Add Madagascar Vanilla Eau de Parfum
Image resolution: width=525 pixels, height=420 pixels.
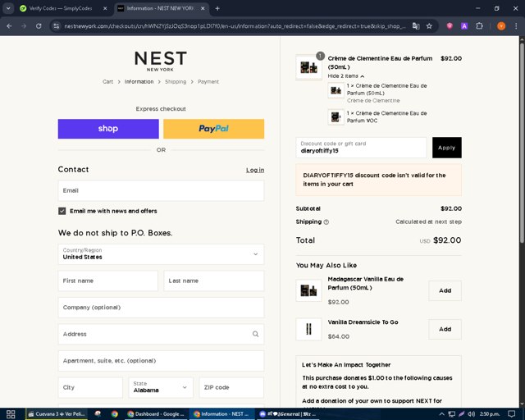click(x=445, y=290)
